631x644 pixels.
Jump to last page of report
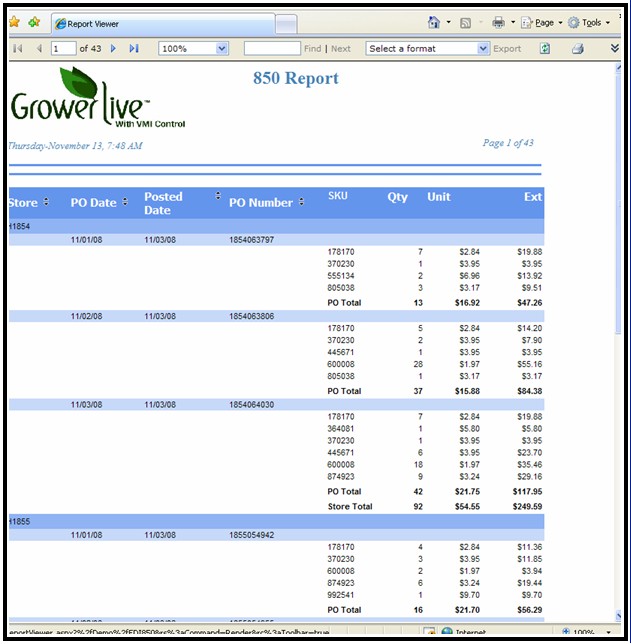(x=134, y=48)
